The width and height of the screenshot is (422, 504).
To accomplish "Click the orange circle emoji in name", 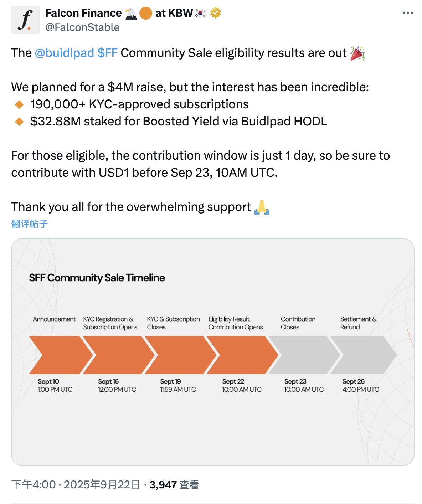I will (145, 14).
